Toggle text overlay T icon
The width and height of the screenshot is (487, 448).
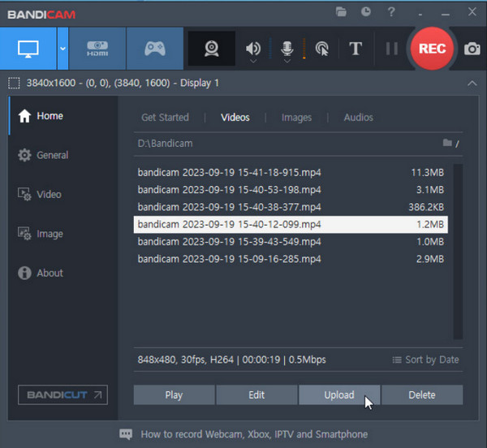coord(356,49)
